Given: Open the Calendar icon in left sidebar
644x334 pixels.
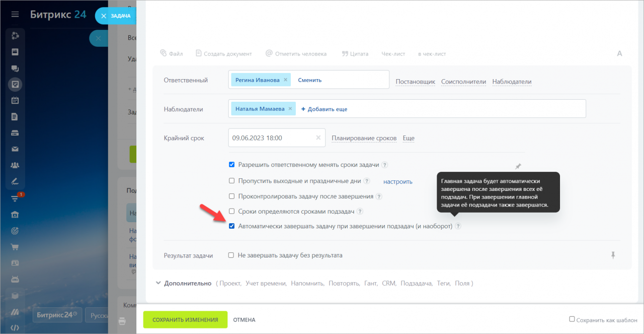Looking at the screenshot, I should point(15,100).
